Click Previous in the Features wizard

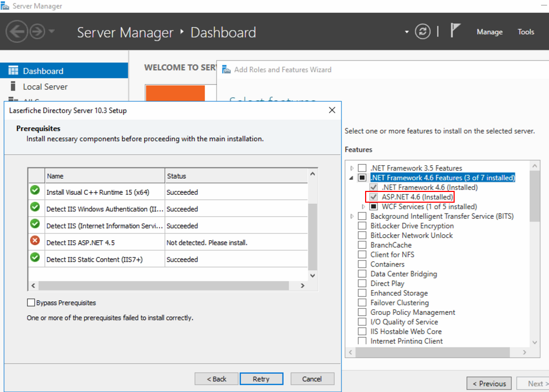tap(489, 383)
